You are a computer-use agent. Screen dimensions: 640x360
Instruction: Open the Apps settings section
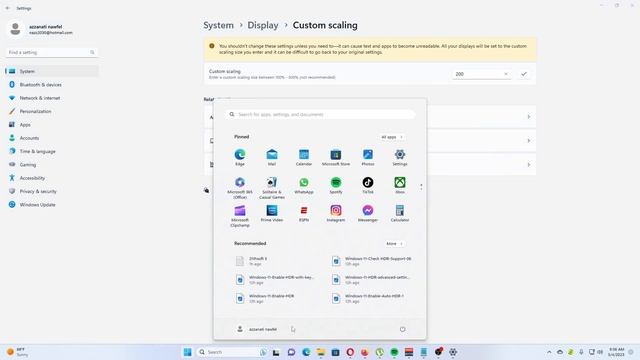[52, 124]
